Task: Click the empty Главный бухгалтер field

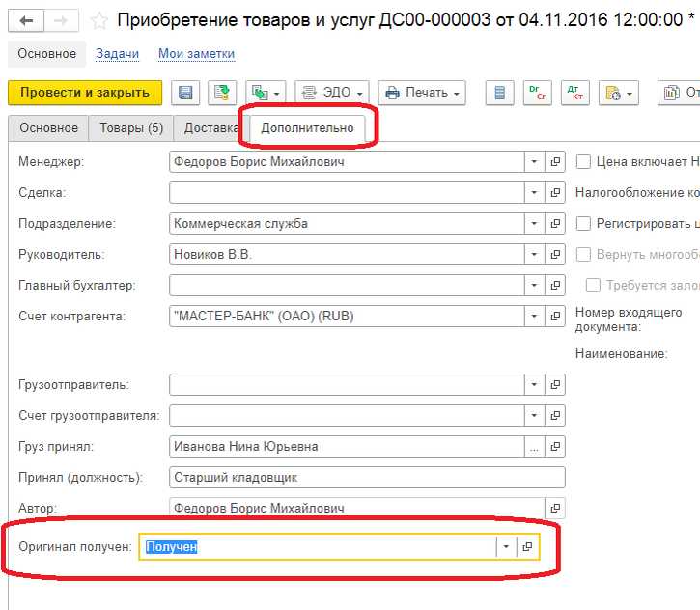Action: 347,285
